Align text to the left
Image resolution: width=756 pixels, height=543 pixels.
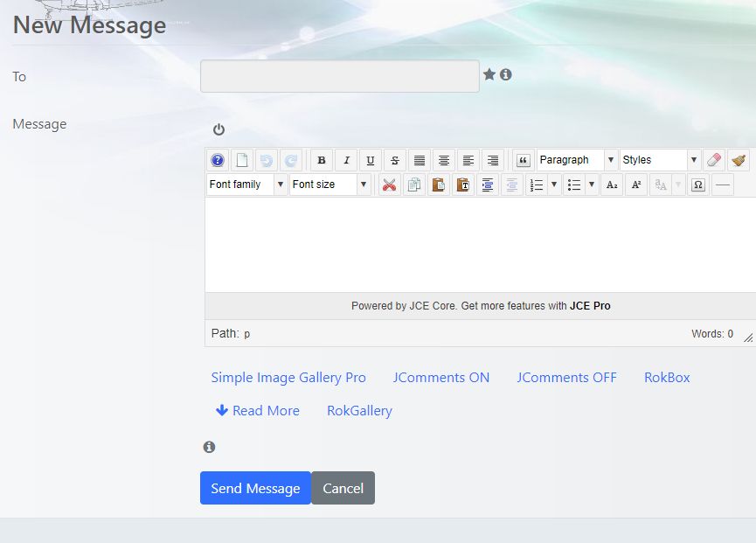point(468,160)
